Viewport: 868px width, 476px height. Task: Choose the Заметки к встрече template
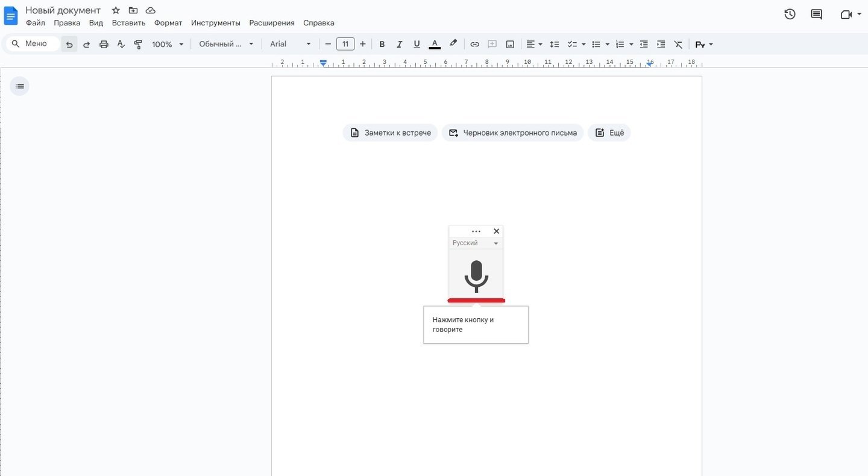[x=391, y=133]
